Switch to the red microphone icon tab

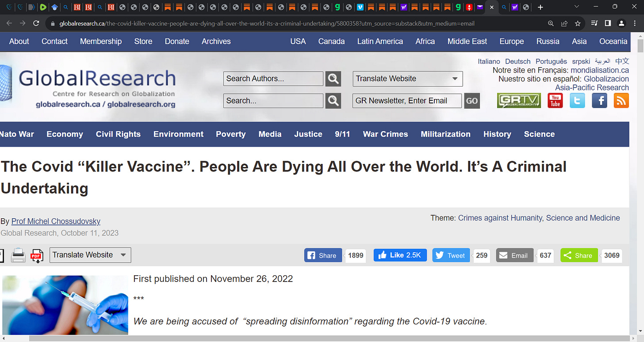click(x=469, y=7)
